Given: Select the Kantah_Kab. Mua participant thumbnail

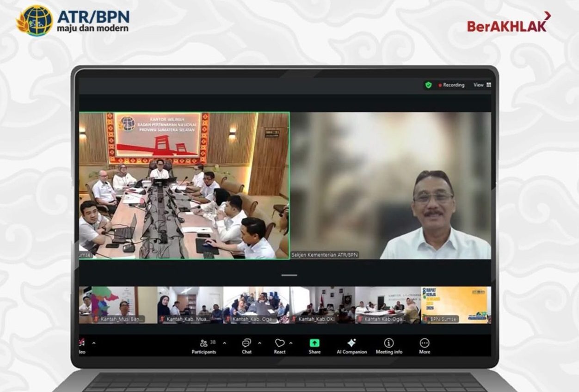Looking at the screenshot, I should [x=190, y=305].
